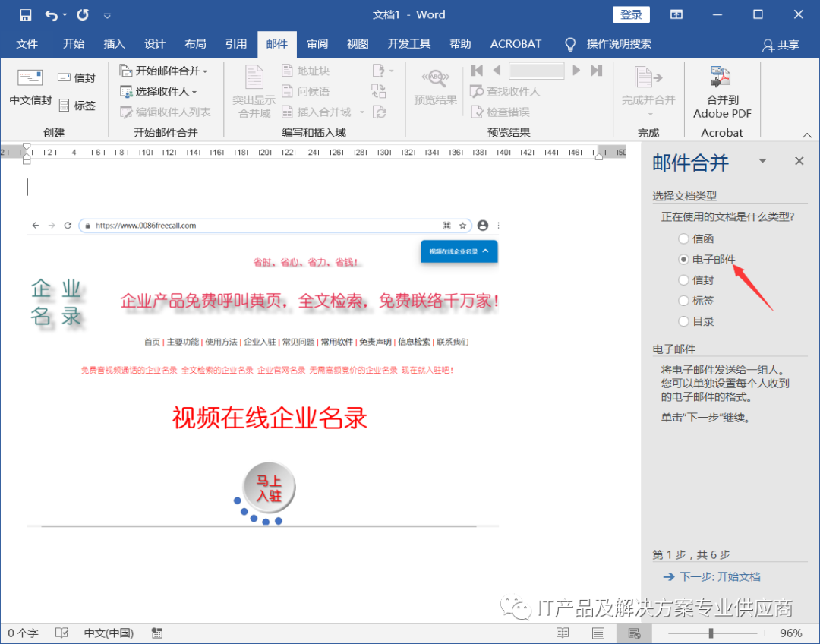Switch to the 引用 tab
820x644 pixels.
(x=236, y=44)
